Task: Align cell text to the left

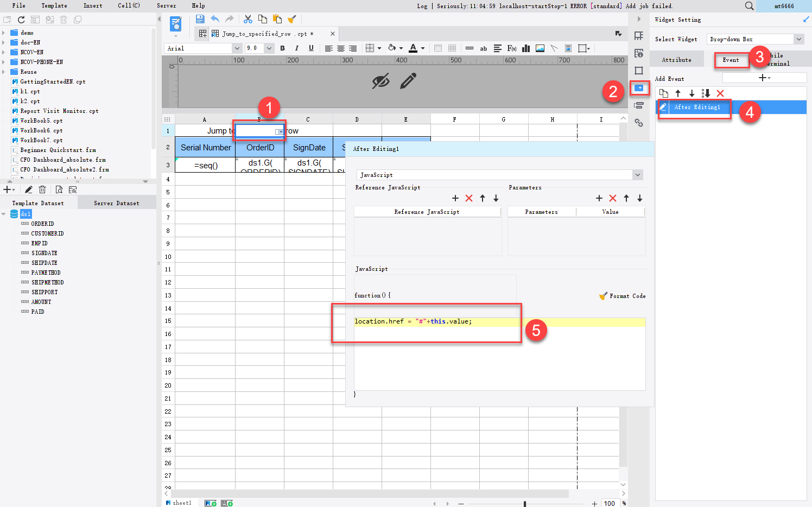Action: (x=328, y=48)
